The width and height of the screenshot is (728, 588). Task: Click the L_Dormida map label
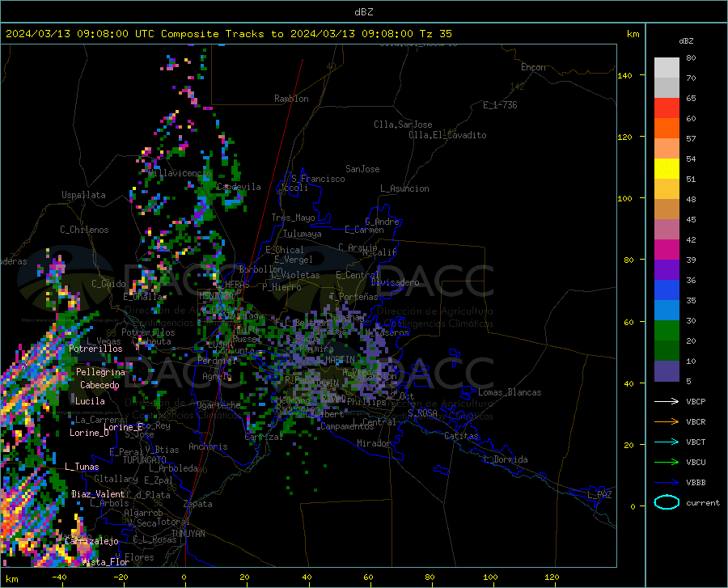click(505, 459)
